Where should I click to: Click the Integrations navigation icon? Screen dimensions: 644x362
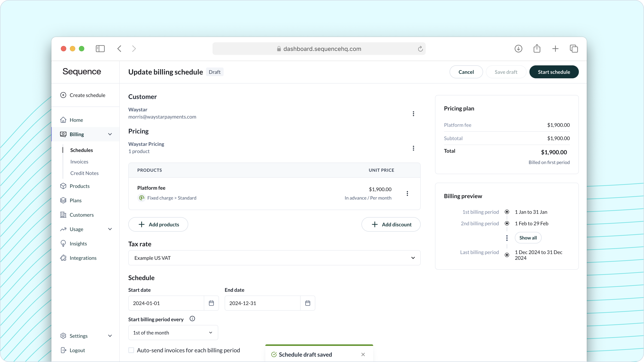(63, 258)
